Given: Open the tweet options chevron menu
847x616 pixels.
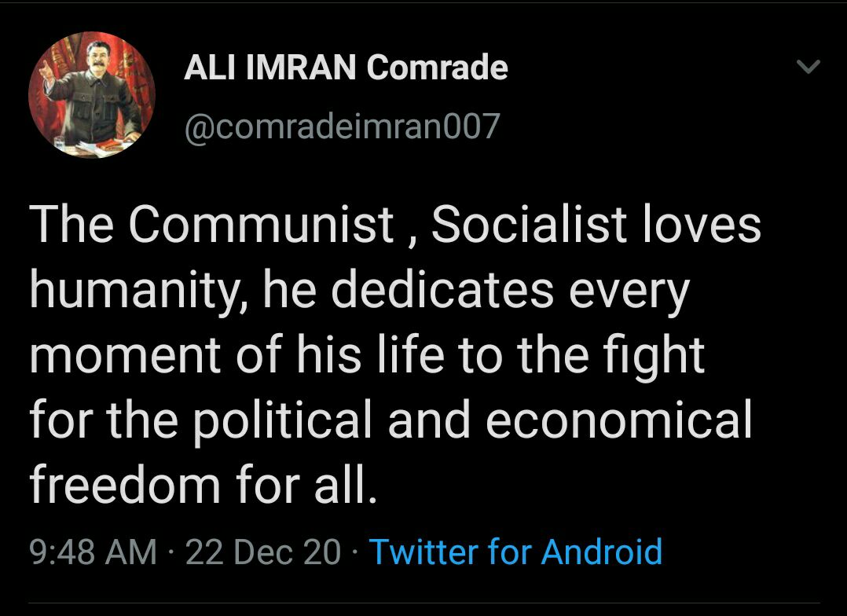Looking at the screenshot, I should coord(808,68).
